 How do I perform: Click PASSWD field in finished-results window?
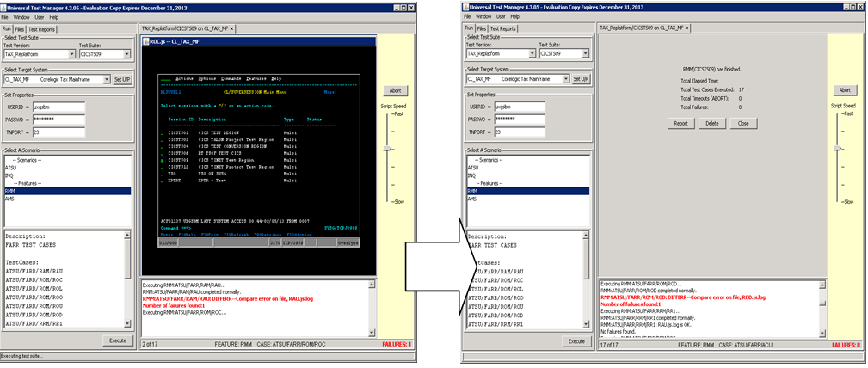point(520,119)
